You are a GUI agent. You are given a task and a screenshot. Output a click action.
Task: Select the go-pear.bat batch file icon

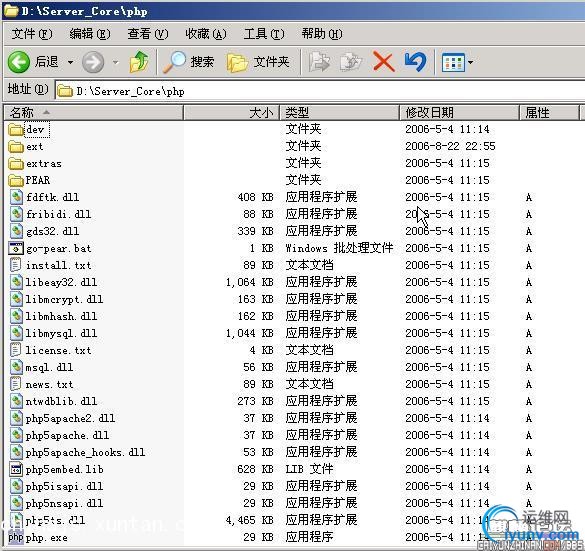pos(16,248)
